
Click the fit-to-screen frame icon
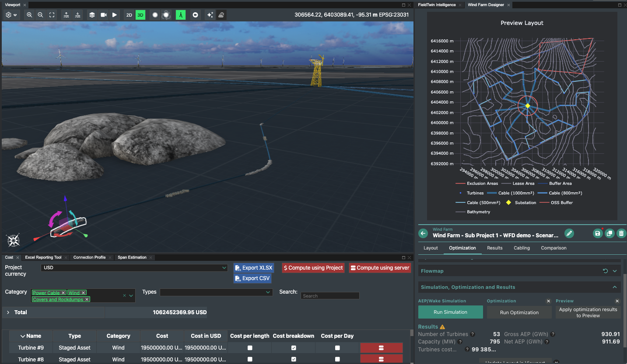pos(52,15)
